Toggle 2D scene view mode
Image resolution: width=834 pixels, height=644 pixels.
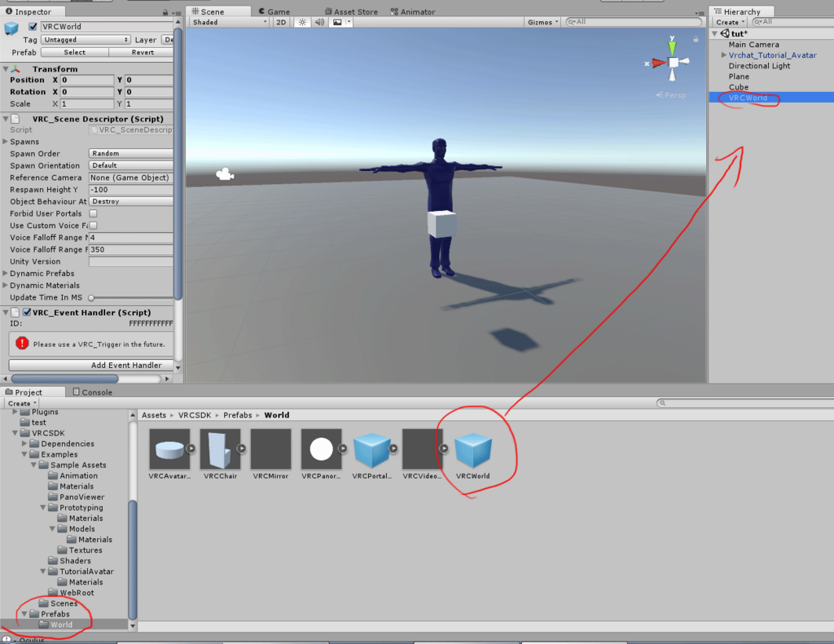tap(281, 22)
